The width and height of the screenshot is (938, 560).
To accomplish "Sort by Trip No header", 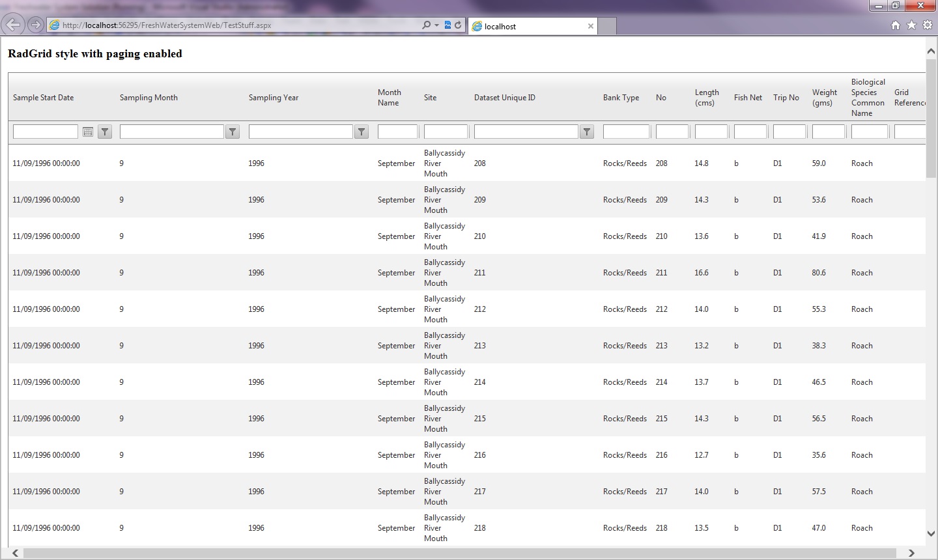I will [x=786, y=98].
